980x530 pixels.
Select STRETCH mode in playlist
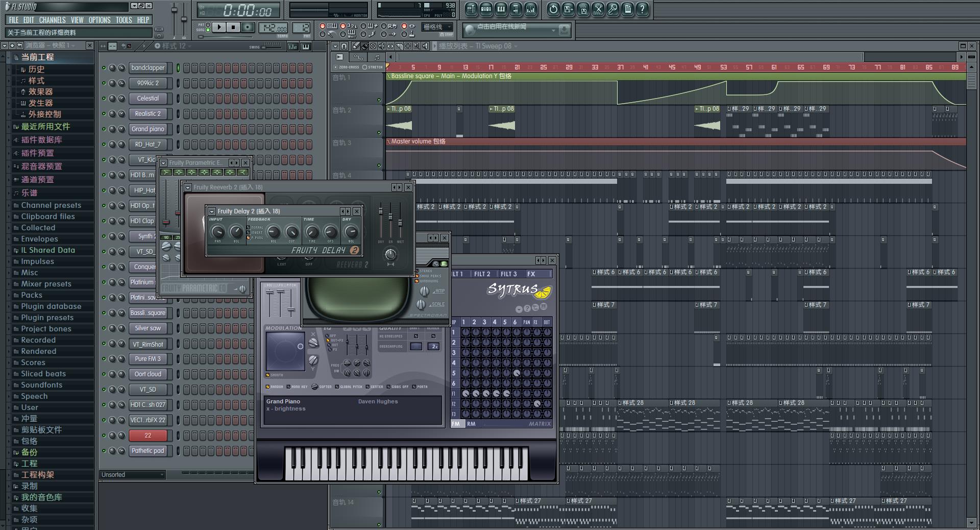(373, 67)
